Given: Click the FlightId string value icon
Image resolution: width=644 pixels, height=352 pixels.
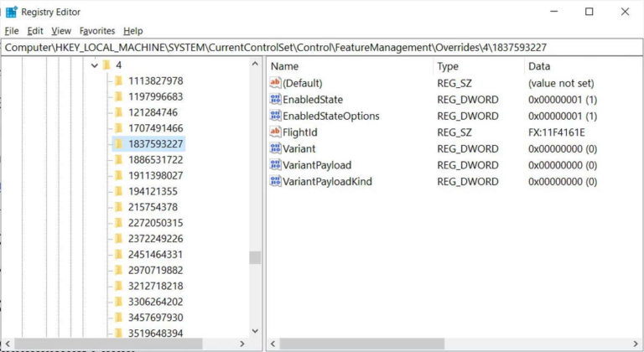Looking at the screenshot, I should 276,132.
